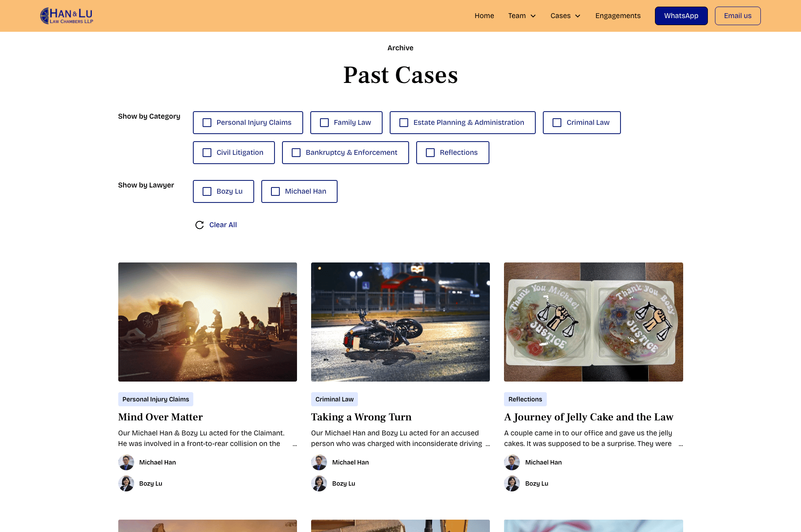The height and width of the screenshot is (532, 801).
Task: Click the Archive label above heading
Action: (400, 48)
